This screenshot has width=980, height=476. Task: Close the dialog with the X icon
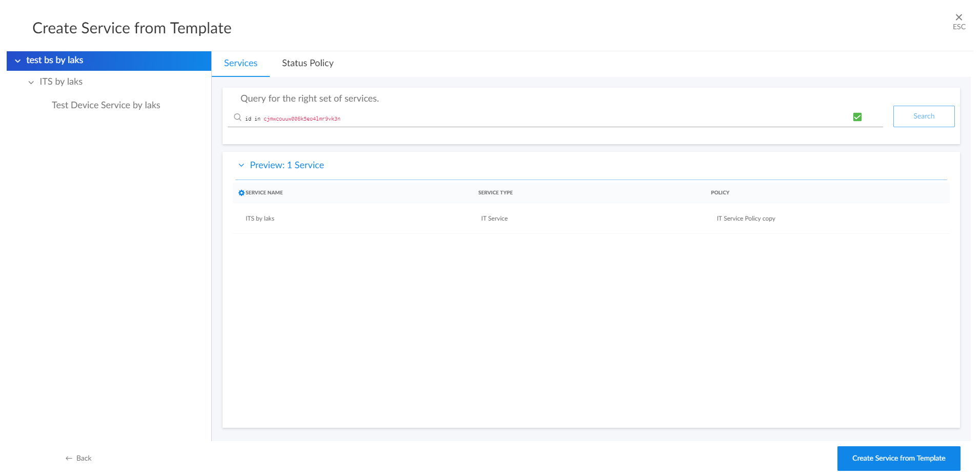958,17
